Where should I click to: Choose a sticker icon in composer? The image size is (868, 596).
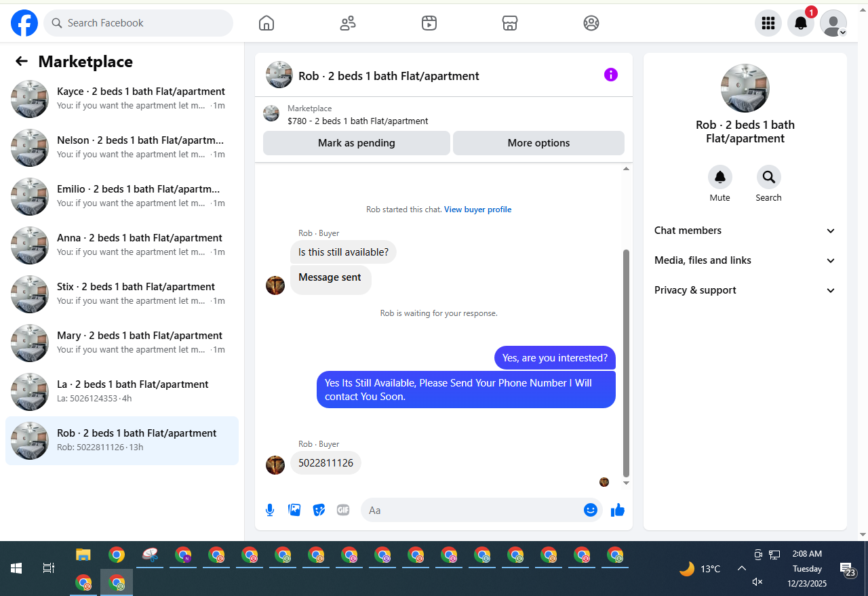319,510
